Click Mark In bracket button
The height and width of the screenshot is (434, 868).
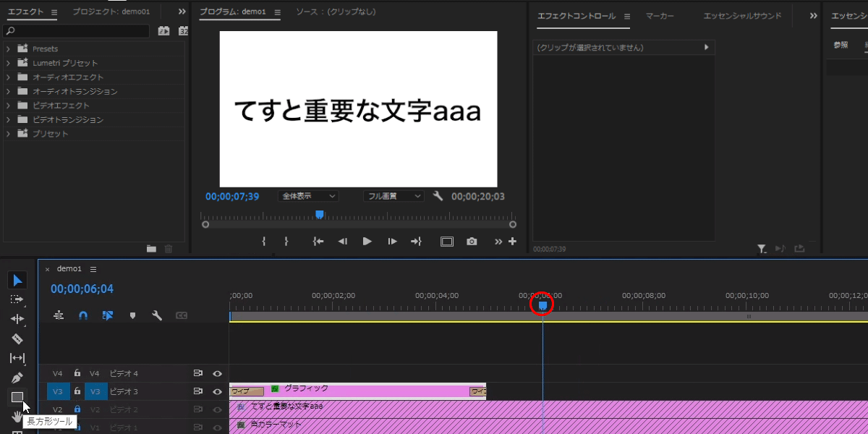point(264,242)
